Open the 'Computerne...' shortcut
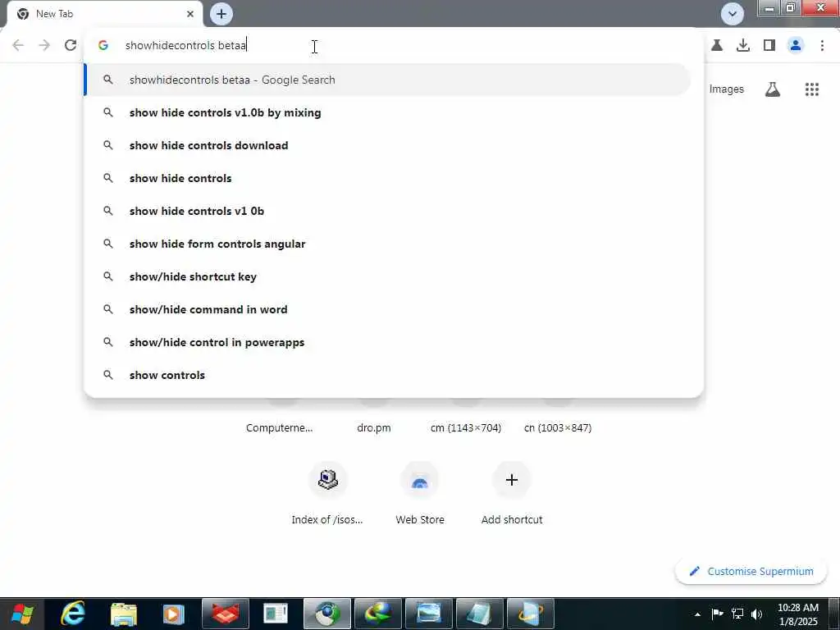840x630 pixels. pos(279,427)
